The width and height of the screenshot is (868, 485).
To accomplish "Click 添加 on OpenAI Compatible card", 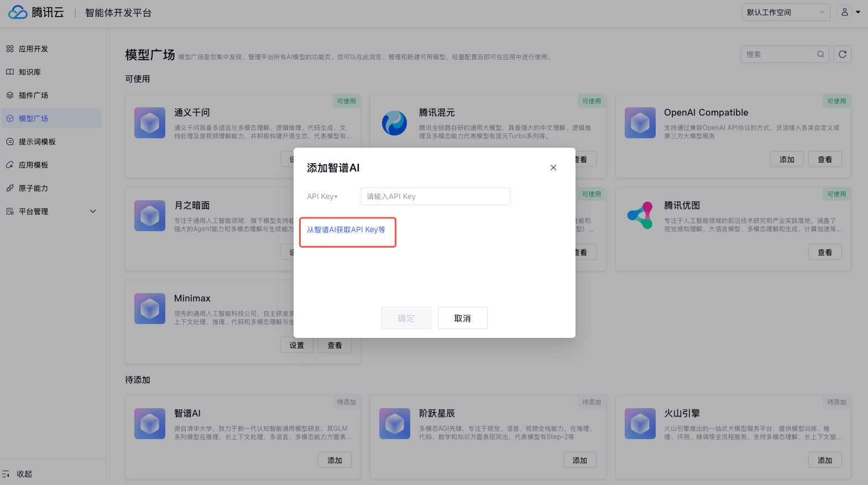I will [787, 159].
